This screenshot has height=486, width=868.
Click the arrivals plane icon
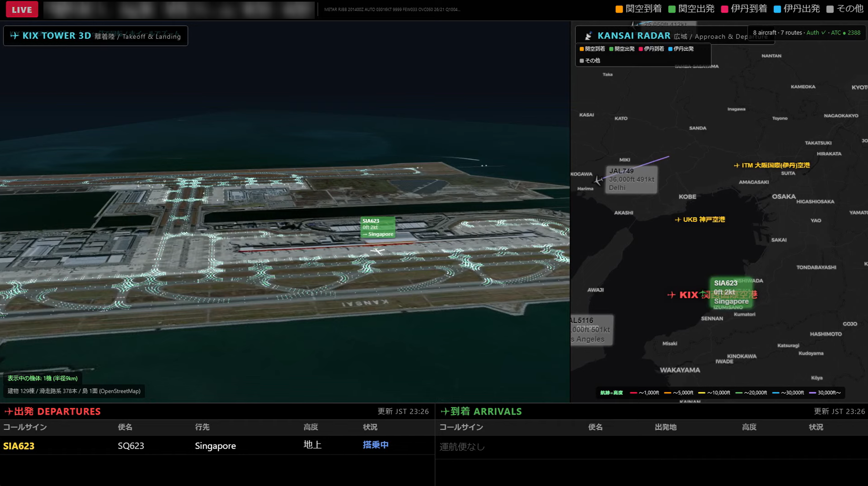pyautogui.click(x=445, y=411)
